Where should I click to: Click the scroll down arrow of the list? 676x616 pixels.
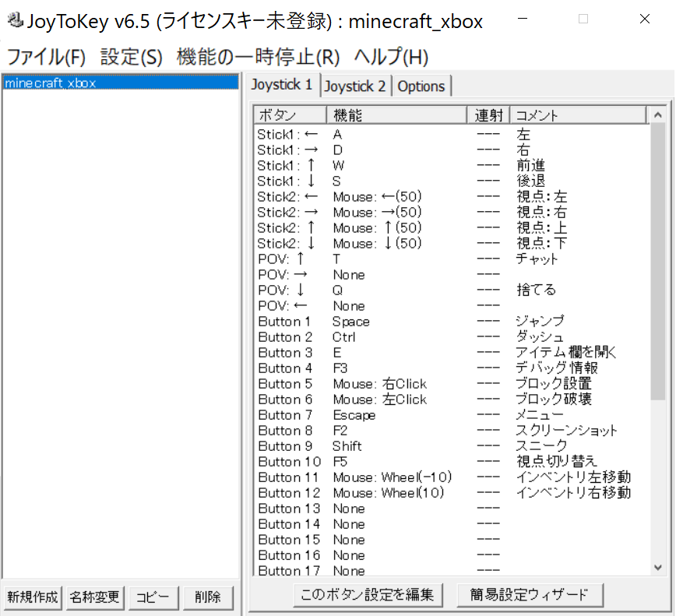658,567
